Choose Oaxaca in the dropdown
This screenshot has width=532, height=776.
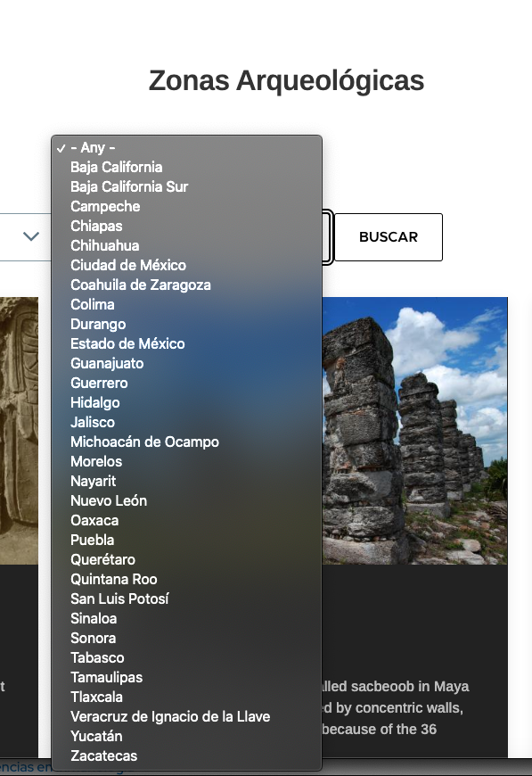coord(187,521)
